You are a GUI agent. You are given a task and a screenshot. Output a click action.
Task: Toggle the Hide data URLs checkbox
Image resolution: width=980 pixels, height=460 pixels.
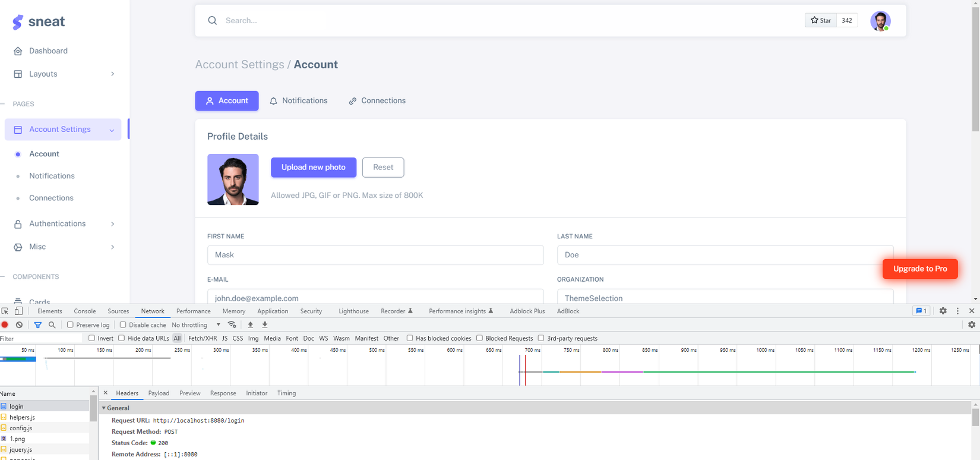coord(122,338)
